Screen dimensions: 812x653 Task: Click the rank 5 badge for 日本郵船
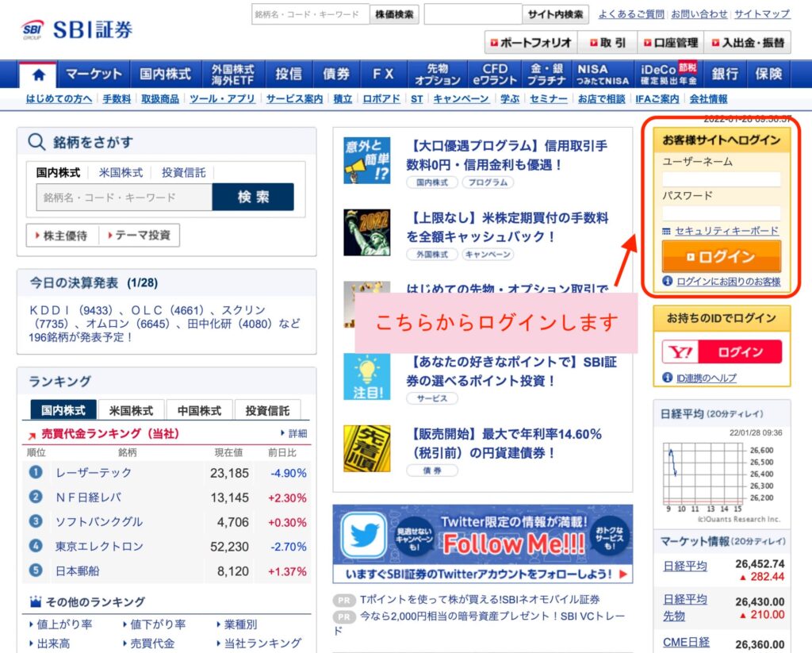pos(36,570)
